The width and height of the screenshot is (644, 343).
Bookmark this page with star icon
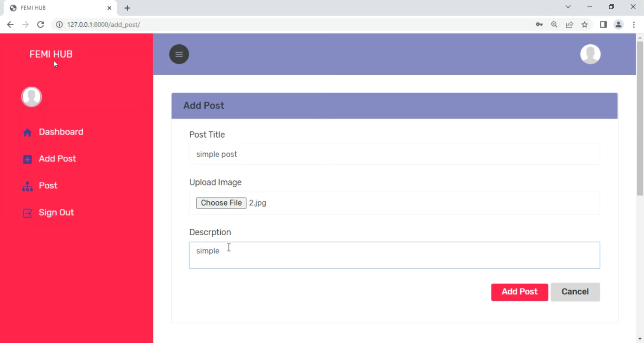pyautogui.click(x=584, y=24)
